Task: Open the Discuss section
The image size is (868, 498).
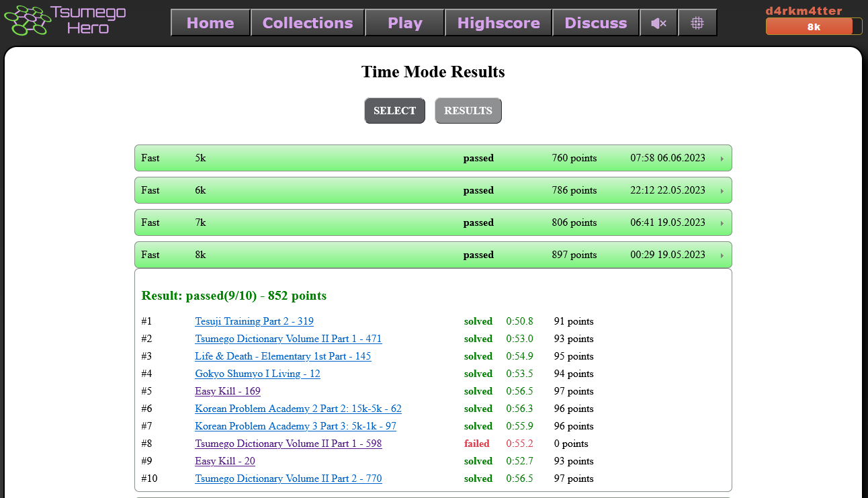Action: point(596,23)
